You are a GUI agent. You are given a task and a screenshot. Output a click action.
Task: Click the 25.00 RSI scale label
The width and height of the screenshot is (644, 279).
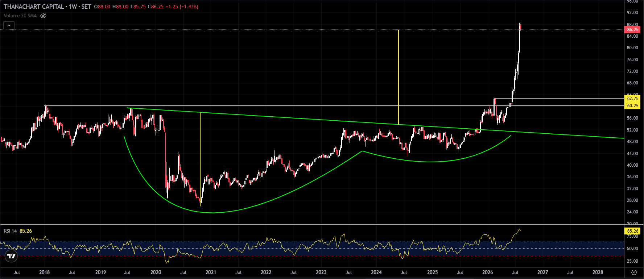coord(632,261)
